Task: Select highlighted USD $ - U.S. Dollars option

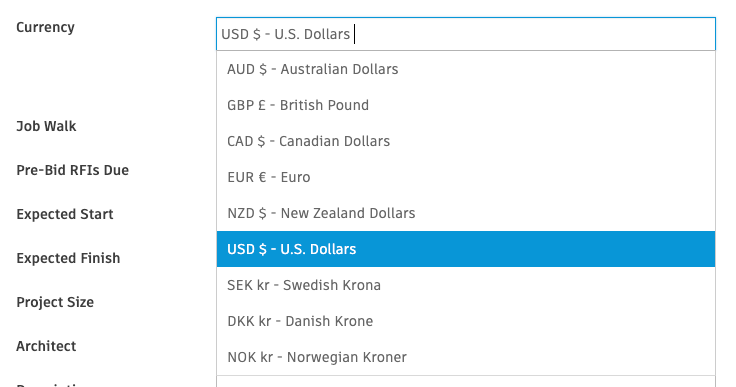Action: [x=466, y=249]
